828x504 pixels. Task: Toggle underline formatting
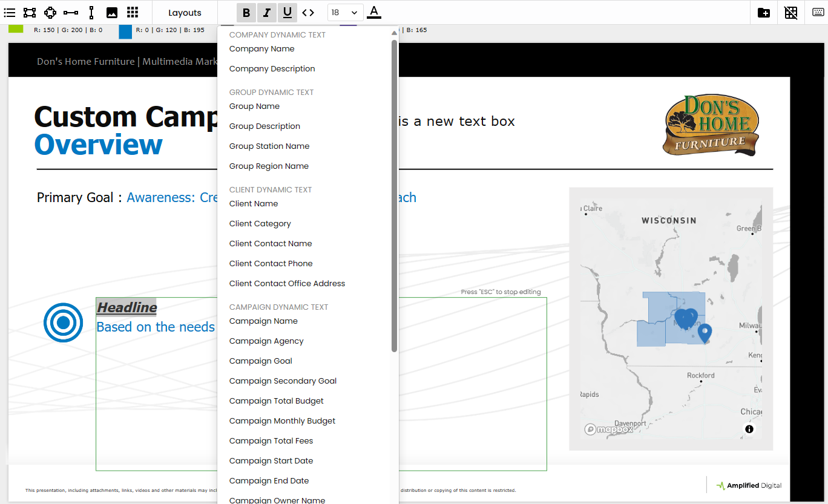(x=287, y=13)
